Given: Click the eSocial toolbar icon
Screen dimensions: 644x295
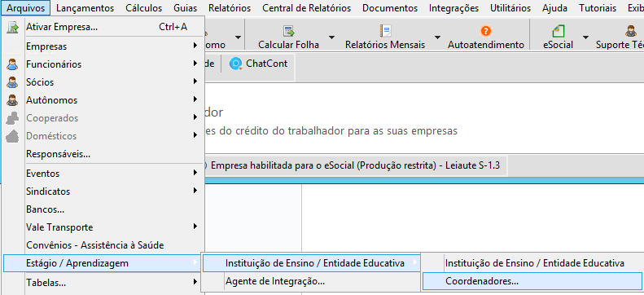Looking at the screenshot, I should tap(559, 31).
